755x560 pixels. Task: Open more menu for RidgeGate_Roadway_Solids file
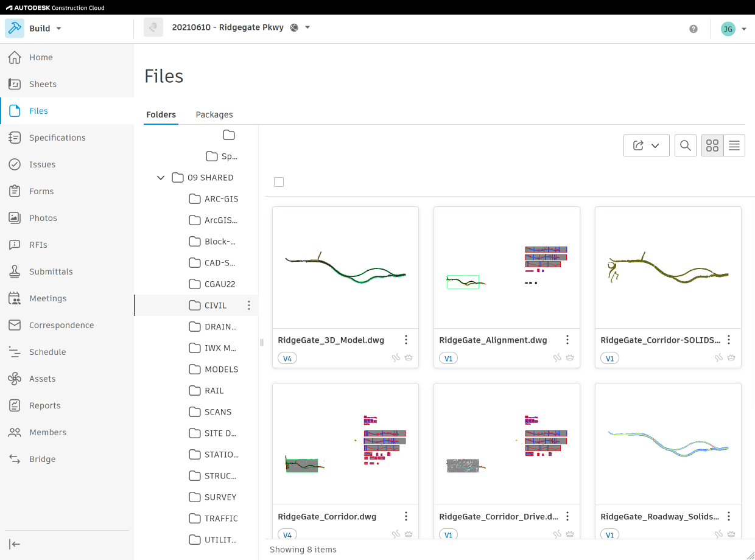(729, 516)
